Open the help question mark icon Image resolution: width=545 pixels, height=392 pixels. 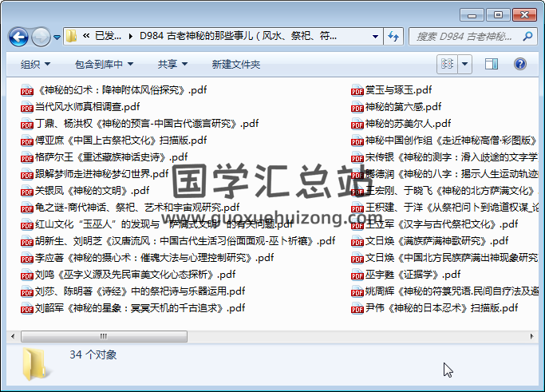click(x=519, y=65)
